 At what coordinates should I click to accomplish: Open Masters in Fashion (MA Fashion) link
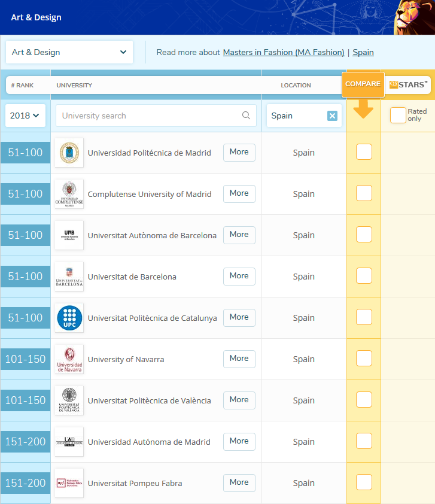[284, 53]
